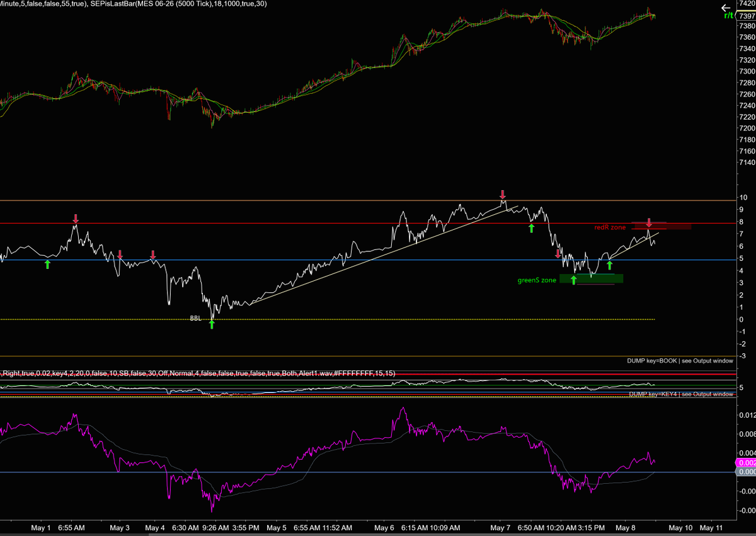Select red down arrow inside the redR zone
Screen dimensions: 756x536
[648, 223]
